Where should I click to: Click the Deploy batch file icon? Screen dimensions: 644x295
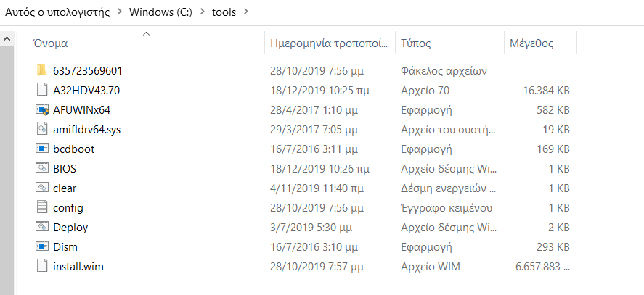41,228
